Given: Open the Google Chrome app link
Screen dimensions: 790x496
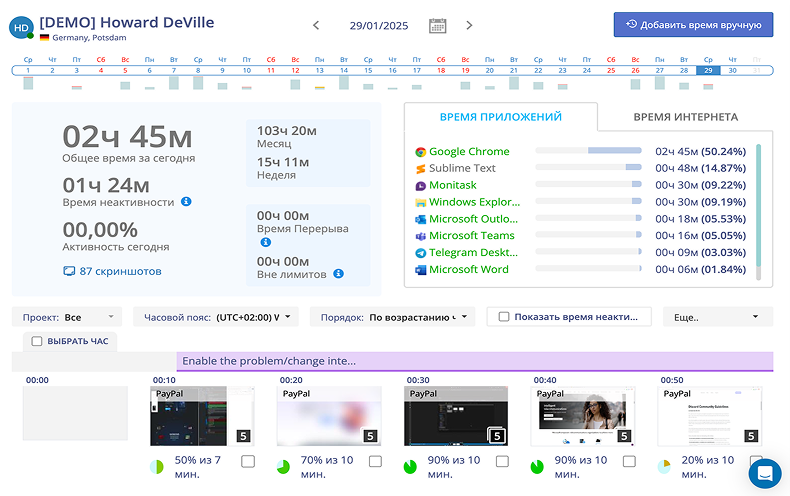Looking at the screenshot, I should click(469, 151).
